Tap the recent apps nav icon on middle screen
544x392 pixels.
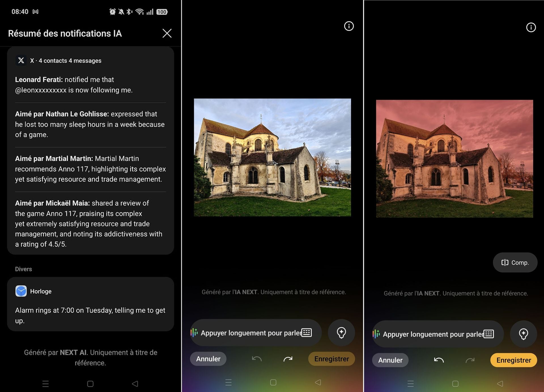pyautogui.click(x=228, y=382)
